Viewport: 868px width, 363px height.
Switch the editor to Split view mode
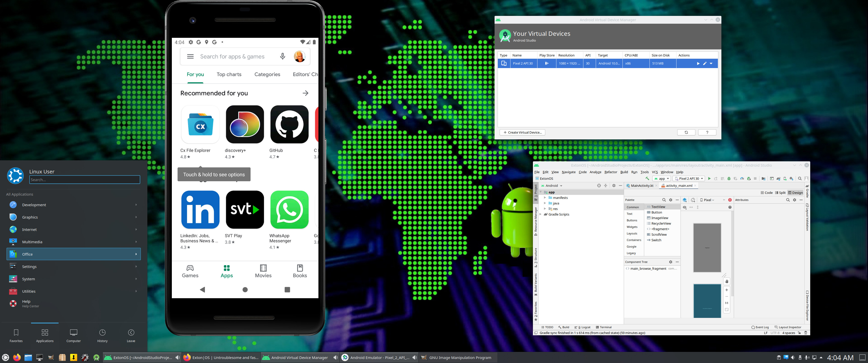tap(780, 193)
